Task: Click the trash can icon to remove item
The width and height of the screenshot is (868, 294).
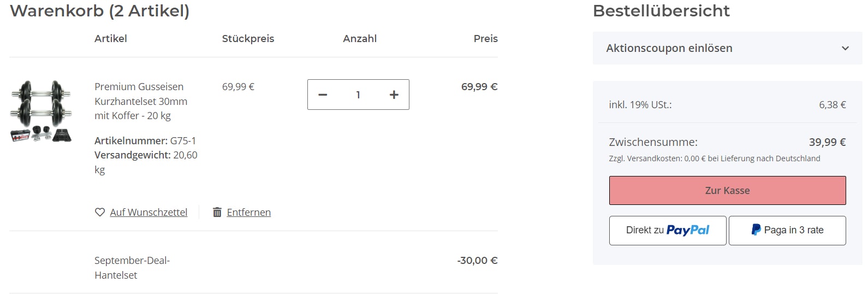Action: (217, 212)
